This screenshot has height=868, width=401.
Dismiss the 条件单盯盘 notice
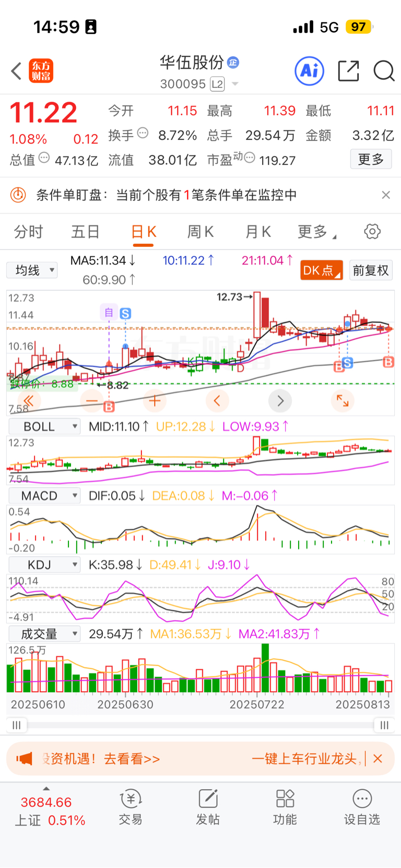point(386,195)
